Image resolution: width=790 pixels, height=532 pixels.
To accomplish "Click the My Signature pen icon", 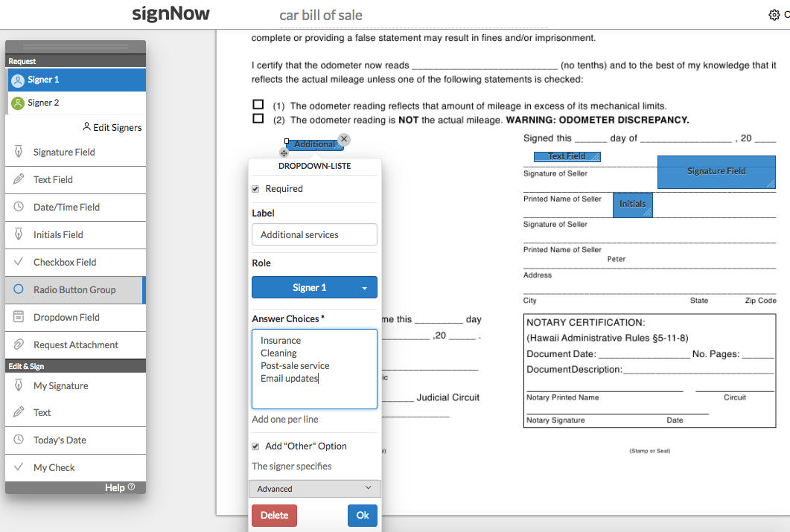I will [19, 385].
